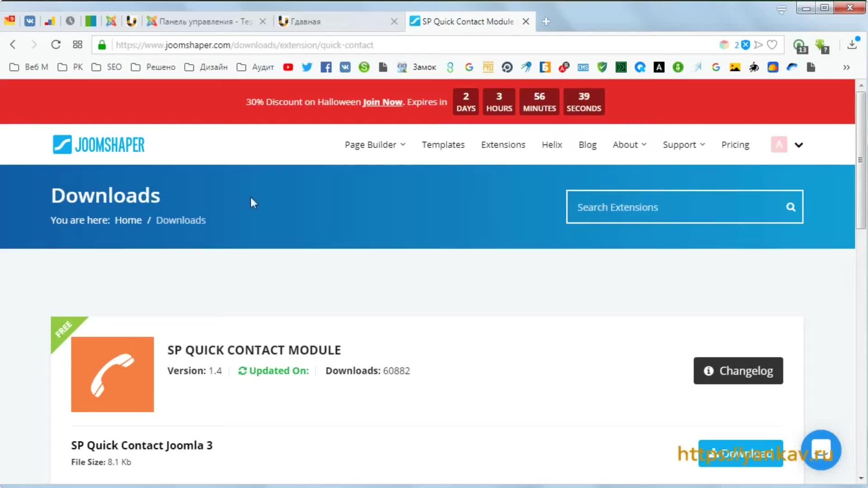Open the black letter A bookmark icon
The width and height of the screenshot is (868, 488).
pyautogui.click(x=659, y=67)
